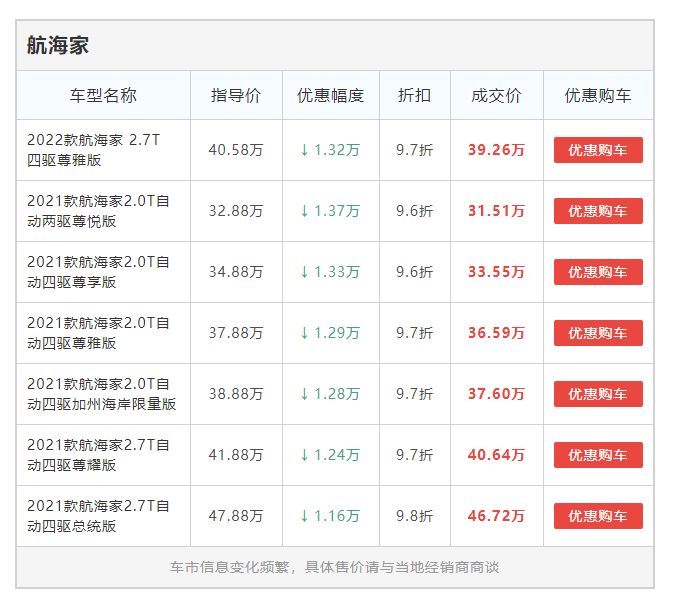
Task: Click 优惠购车 button for 2021款 2.0T 两驱尊悦版
Action: pyautogui.click(x=598, y=211)
